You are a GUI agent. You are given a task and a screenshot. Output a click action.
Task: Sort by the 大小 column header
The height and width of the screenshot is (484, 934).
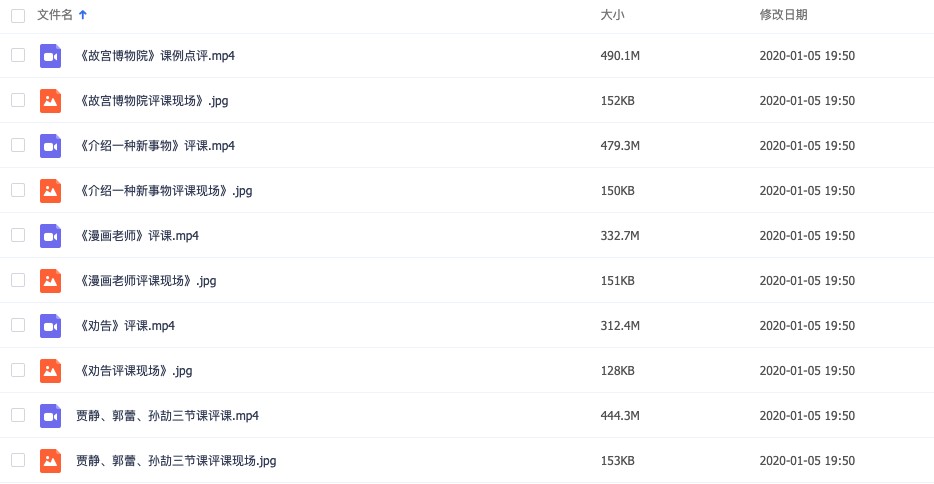coord(612,15)
